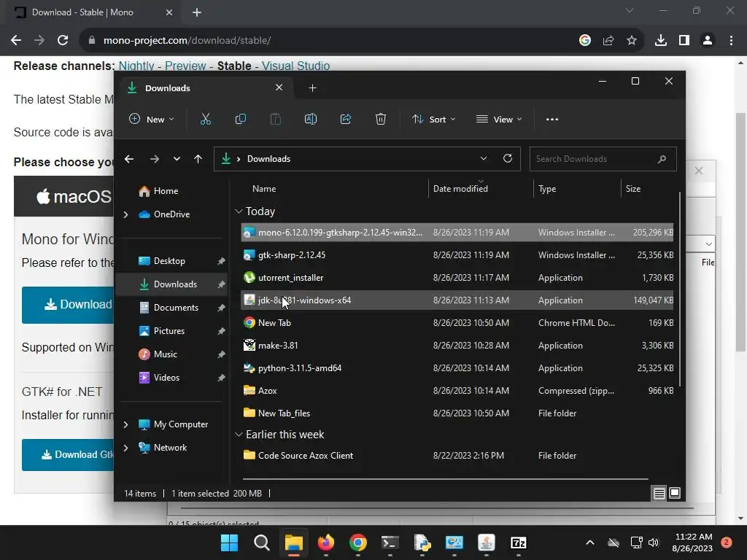Select the gtk-sharp-2.12.45 installer file
747x560 pixels.
pyautogui.click(x=457, y=255)
